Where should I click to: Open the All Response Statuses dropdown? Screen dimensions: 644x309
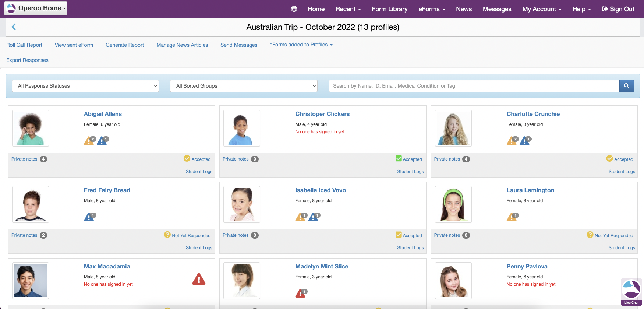point(85,86)
